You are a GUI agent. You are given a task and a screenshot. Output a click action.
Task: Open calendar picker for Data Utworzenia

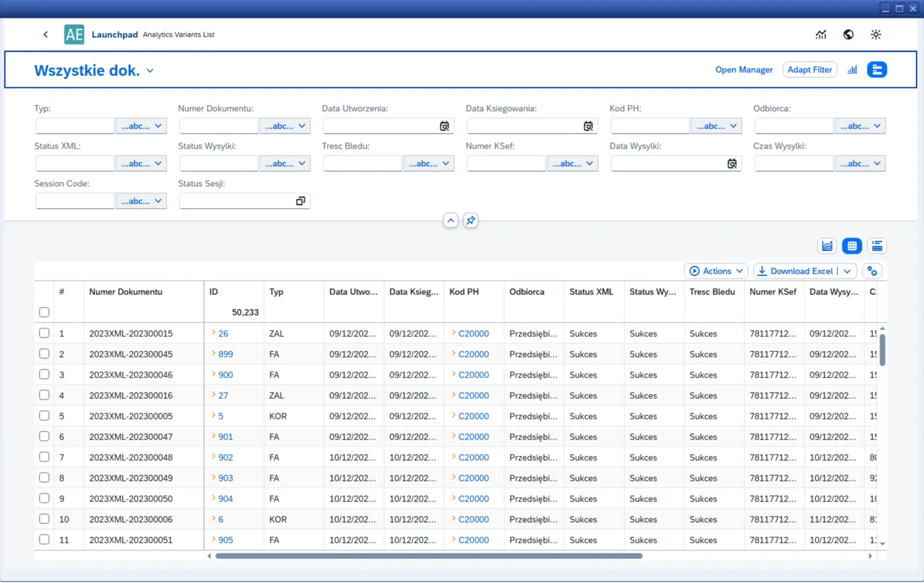click(445, 126)
